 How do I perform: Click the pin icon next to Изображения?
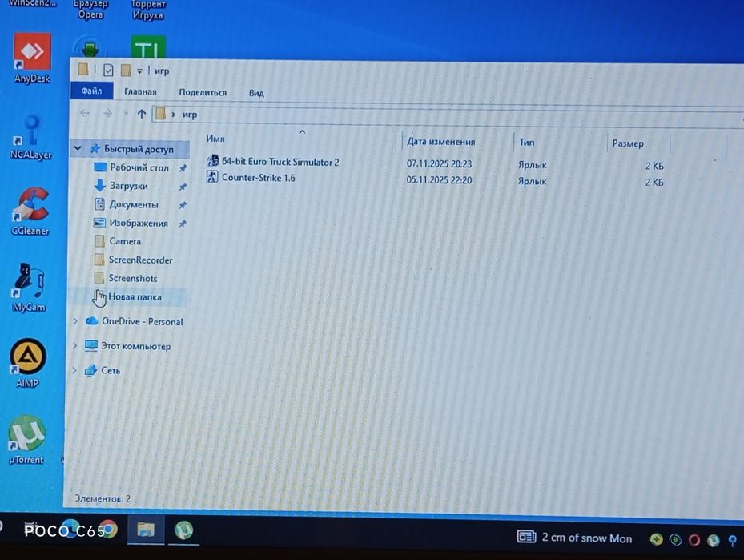[x=183, y=224]
